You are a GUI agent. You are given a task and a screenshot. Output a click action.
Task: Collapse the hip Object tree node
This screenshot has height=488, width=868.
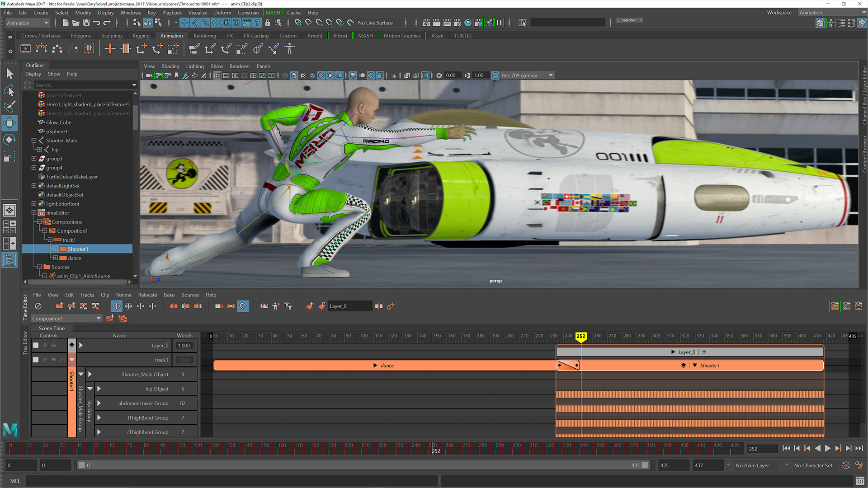[88, 389]
